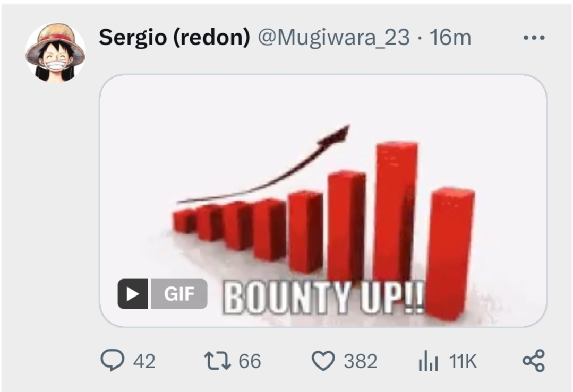The image size is (573, 392).
Task: Play the GIF using the play button
Action: [x=133, y=294]
